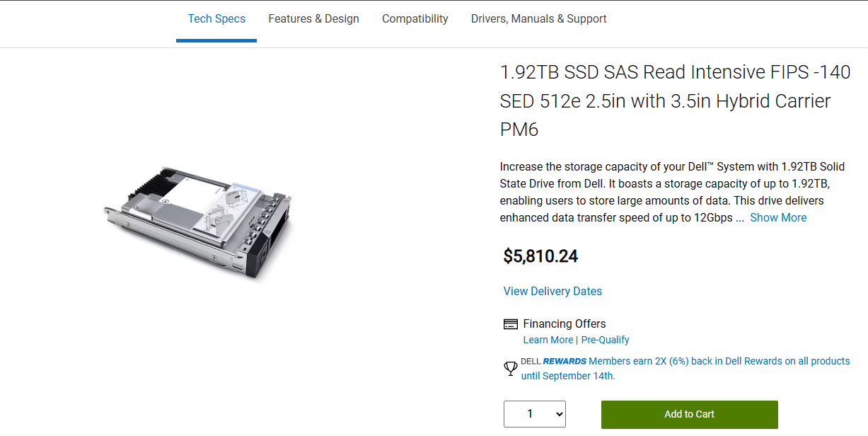Image resolution: width=868 pixels, height=436 pixels.
Task: Click the $5,810.24 price
Action: (540, 256)
